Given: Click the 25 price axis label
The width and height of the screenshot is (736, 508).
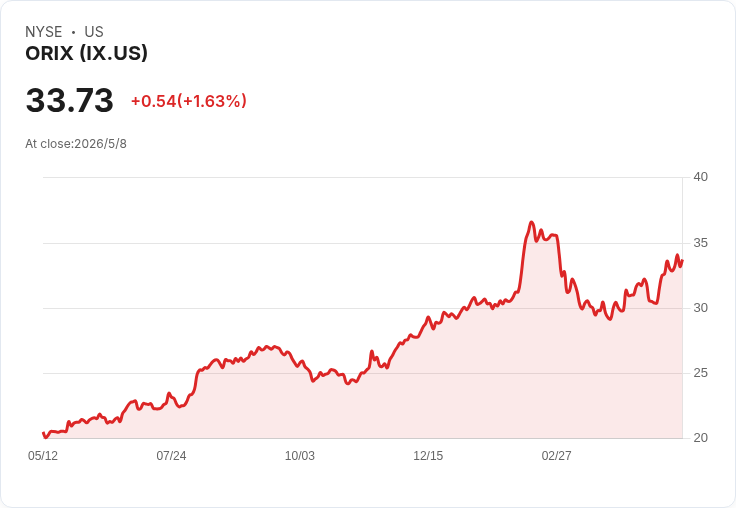Looking at the screenshot, I should pyautogui.click(x=701, y=373).
